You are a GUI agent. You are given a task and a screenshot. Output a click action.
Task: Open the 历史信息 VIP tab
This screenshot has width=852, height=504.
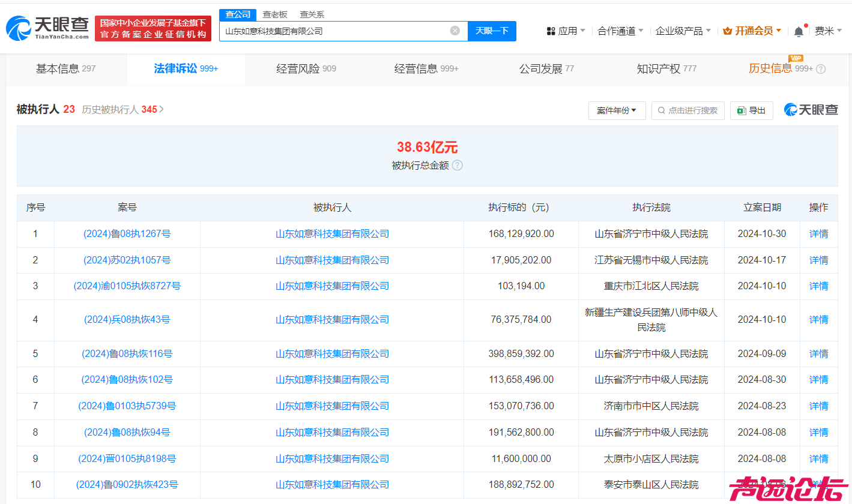point(781,69)
